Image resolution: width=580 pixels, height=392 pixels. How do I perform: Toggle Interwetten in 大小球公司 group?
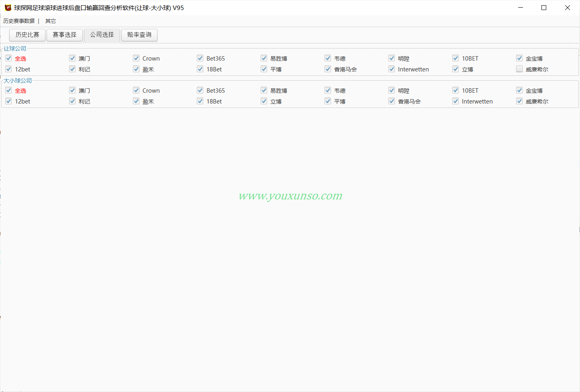[455, 101]
